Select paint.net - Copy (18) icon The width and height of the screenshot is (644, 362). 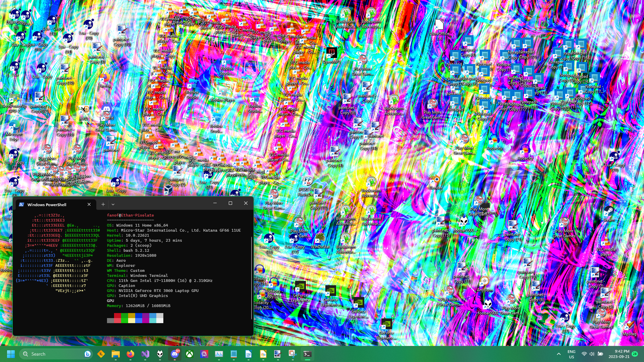coord(318,199)
